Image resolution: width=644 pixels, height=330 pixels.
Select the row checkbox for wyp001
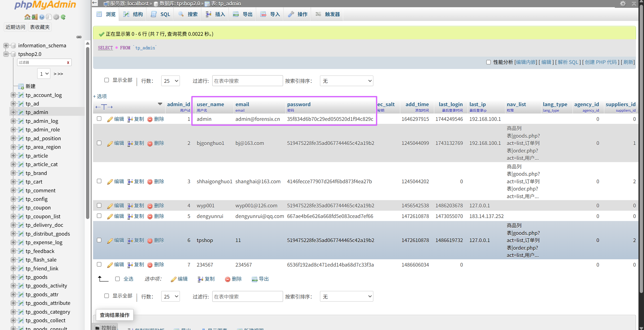pyautogui.click(x=99, y=205)
